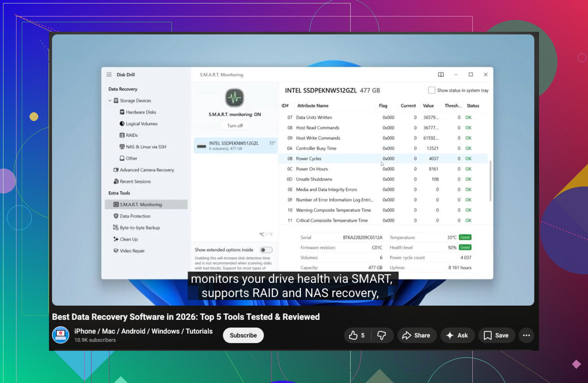Click the Ask button
This screenshot has height=383, width=588.
click(x=457, y=335)
